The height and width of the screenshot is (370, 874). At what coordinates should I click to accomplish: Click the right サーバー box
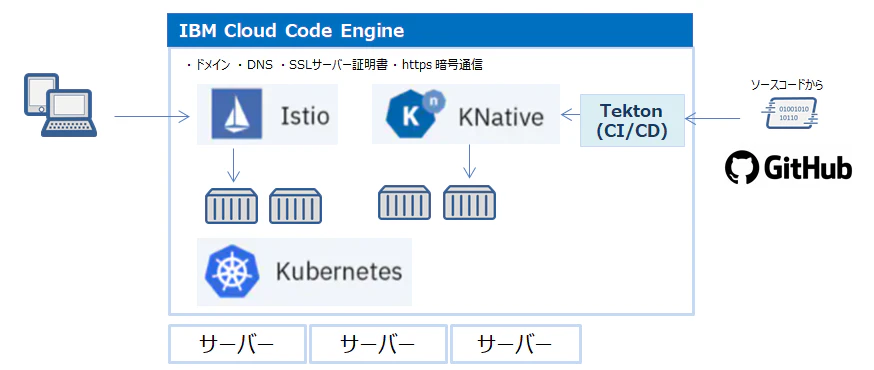[516, 344]
